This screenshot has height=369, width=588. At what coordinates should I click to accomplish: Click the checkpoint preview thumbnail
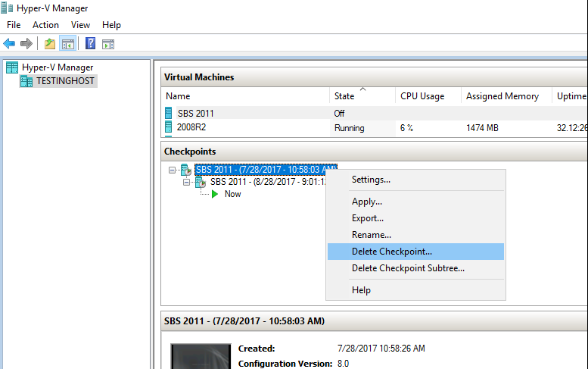[x=201, y=356]
